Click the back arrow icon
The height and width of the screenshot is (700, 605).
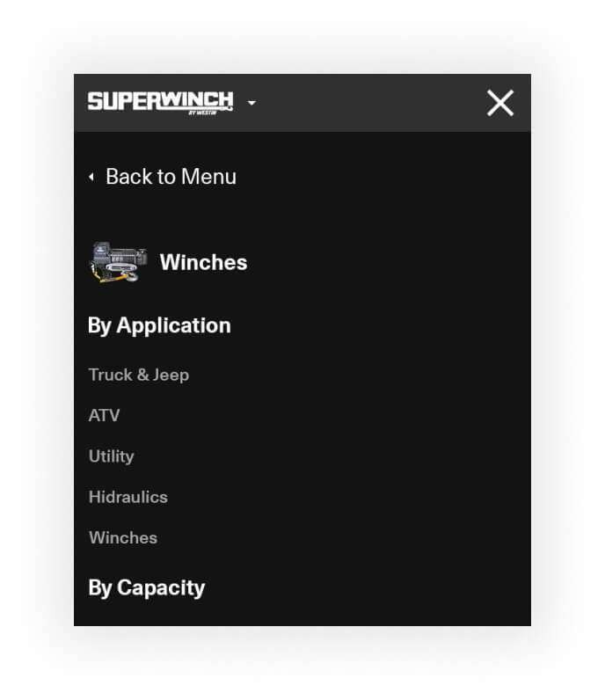pyautogui.click(x=91, y=177)
